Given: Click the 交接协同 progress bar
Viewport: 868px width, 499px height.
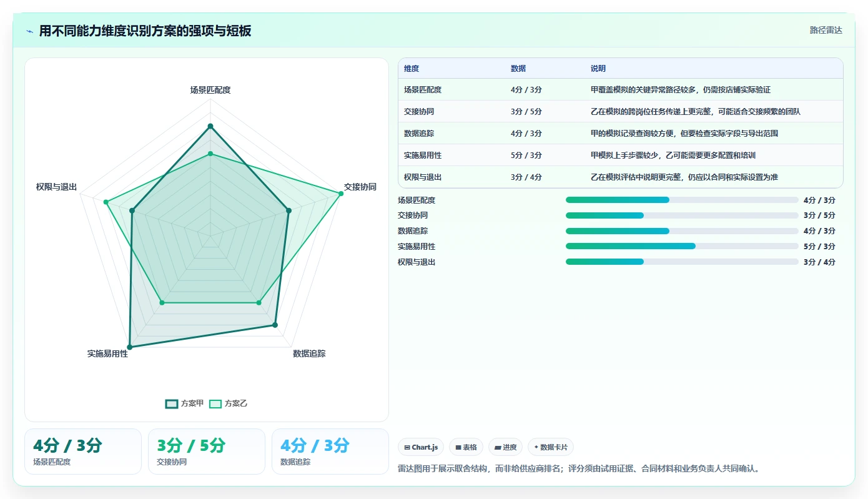Looking at the screenshot, I should (682, 215).
